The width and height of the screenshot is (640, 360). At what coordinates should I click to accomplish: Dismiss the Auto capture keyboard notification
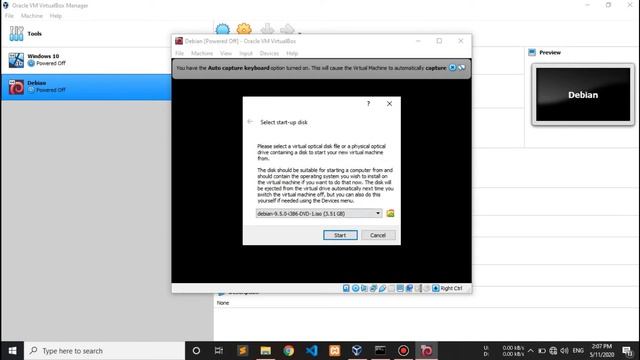click(x=452, y=68)
